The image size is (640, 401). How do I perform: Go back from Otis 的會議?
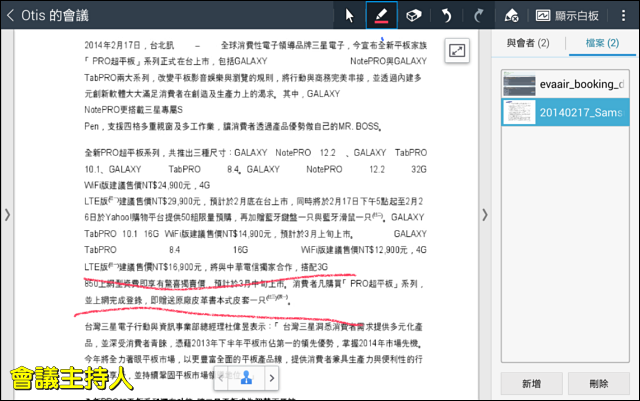coord(11,16)
